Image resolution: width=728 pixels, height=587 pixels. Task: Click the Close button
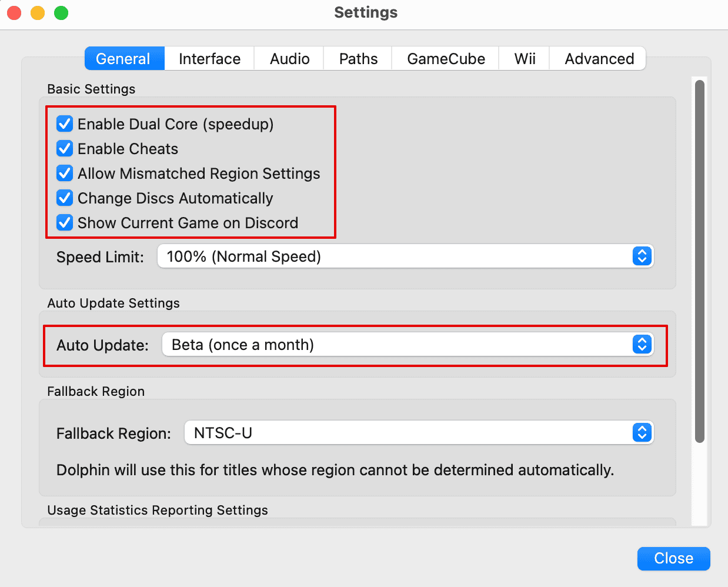(x=673, y=558)
